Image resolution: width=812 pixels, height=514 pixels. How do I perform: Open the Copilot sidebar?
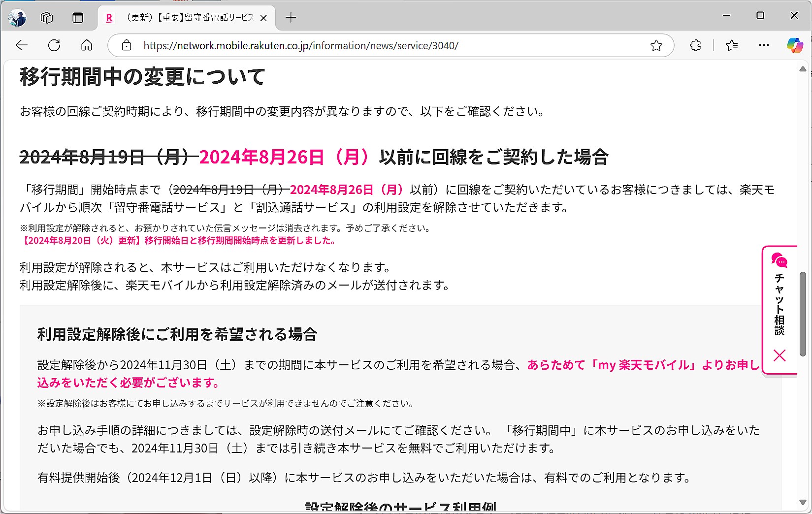pyautogui.click(x=796, y=45)
